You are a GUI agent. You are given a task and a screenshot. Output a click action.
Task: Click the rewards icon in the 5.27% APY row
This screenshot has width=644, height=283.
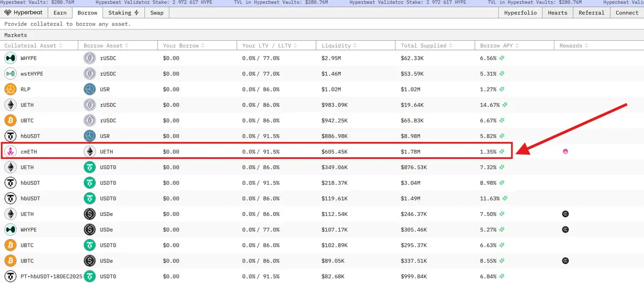click(565, 230)
